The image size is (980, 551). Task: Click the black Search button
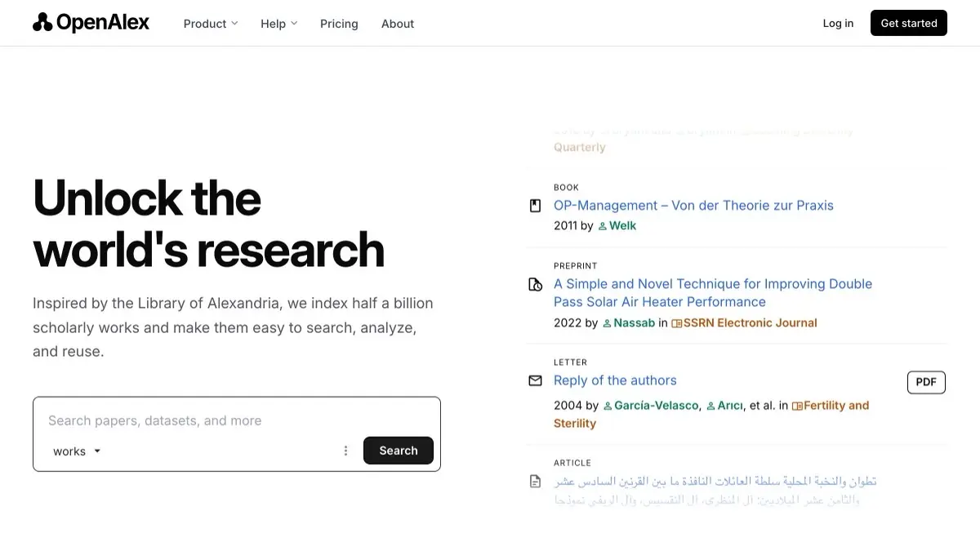pyautogui.click(x=399, y=451)
